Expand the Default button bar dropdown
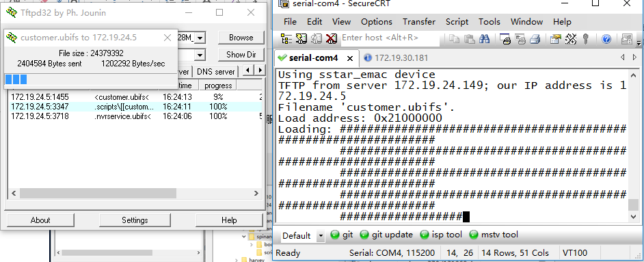644x262 pixels. point(321,236)
